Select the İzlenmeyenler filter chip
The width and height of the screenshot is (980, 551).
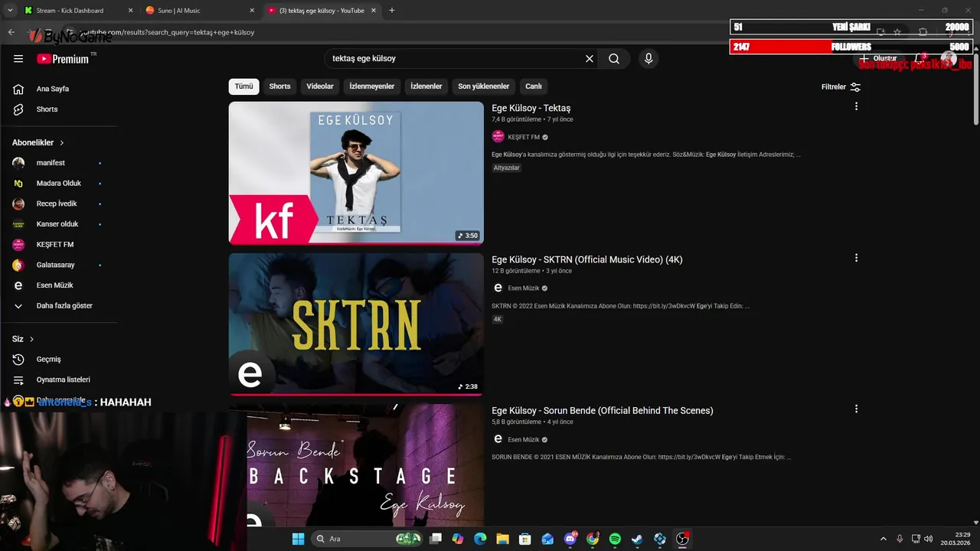(x=372, y=86)
